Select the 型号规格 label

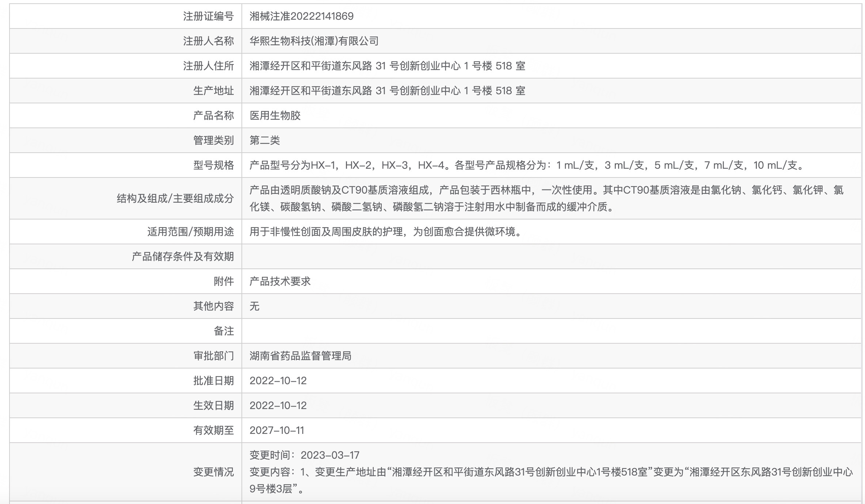(x=213, y=165)
